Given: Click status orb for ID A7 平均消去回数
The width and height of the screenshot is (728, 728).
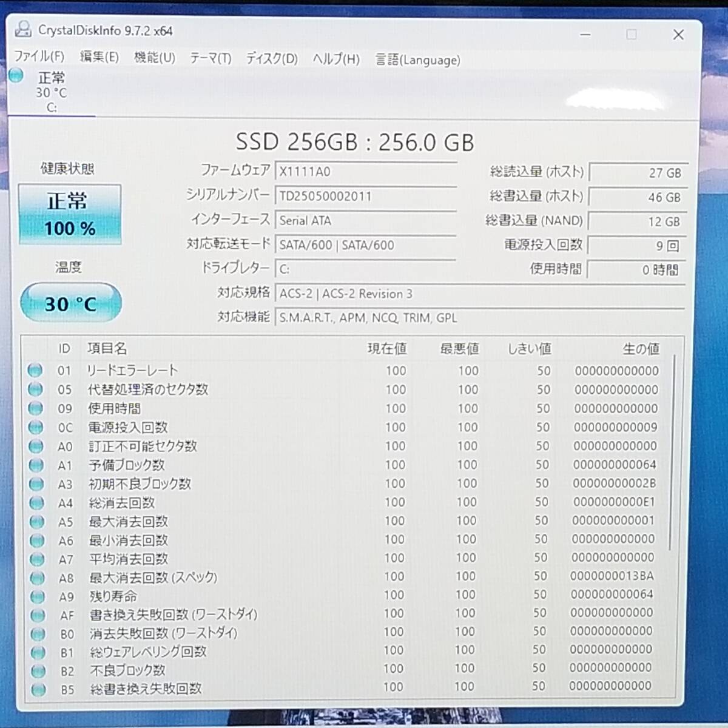Looking at the screenshot, I should (x=37, y=559).
